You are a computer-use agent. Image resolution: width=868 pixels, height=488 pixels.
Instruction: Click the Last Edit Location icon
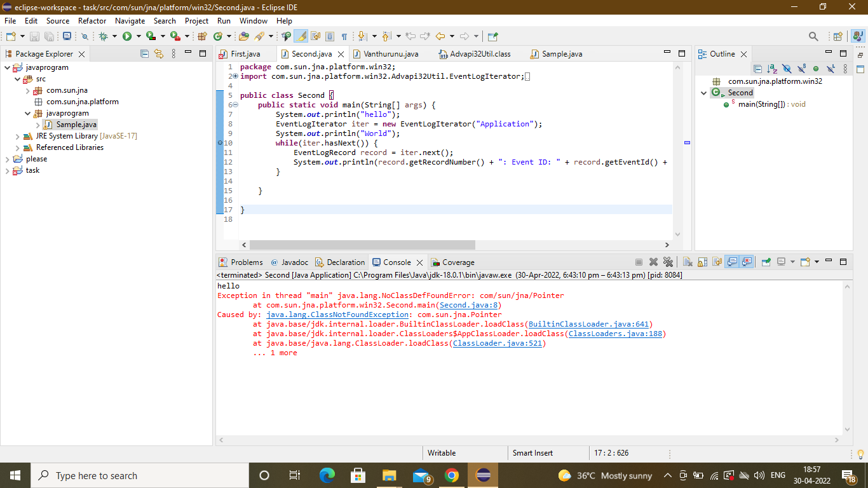pyautogui.click(x=410, y=37)
